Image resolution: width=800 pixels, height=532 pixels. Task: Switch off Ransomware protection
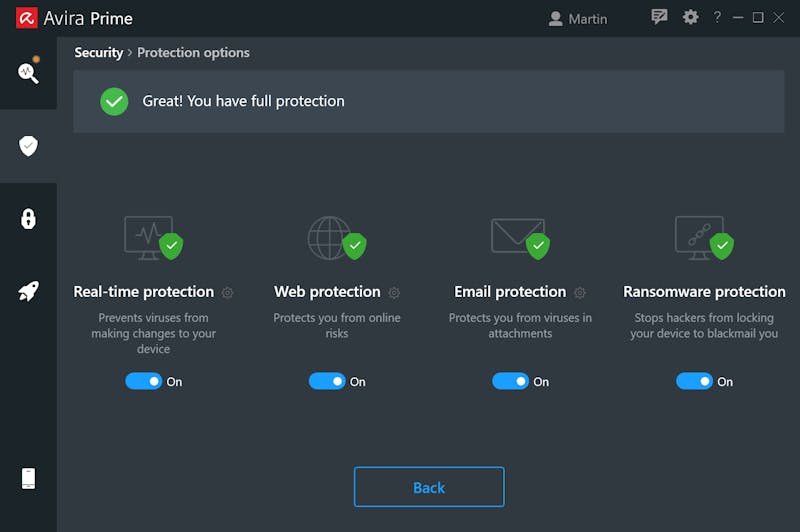tap(694, 381)
